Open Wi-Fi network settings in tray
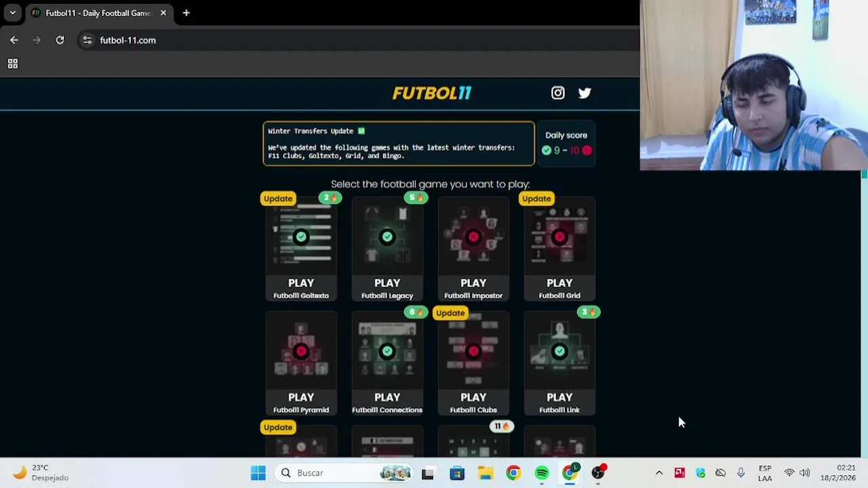This screenshot has width=868, height=488. coord(789,473)
